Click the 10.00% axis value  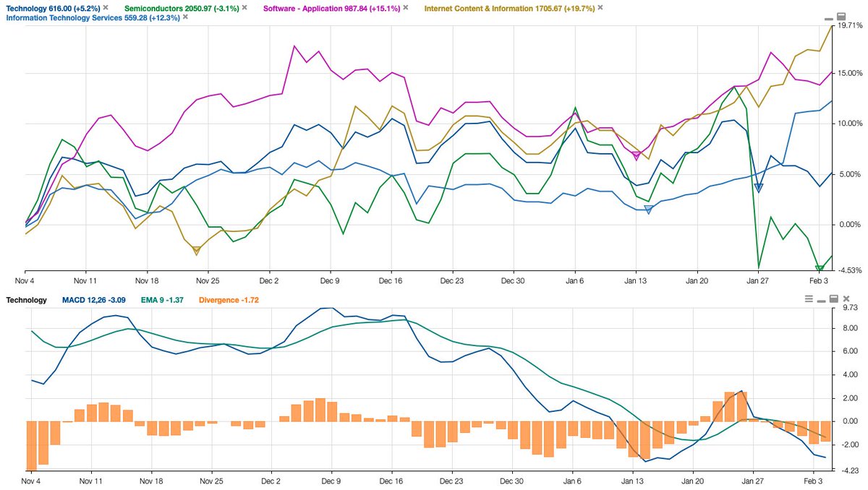(851, 124)
